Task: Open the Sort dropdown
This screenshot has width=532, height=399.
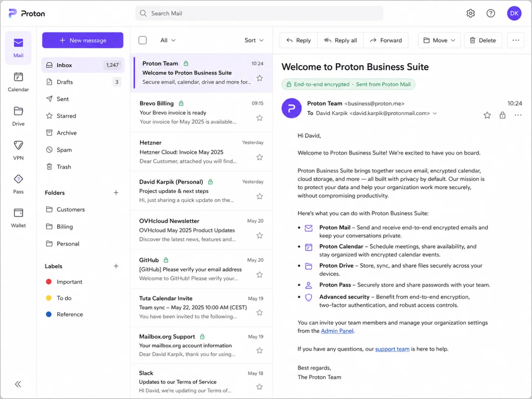Action: point(254,40)
